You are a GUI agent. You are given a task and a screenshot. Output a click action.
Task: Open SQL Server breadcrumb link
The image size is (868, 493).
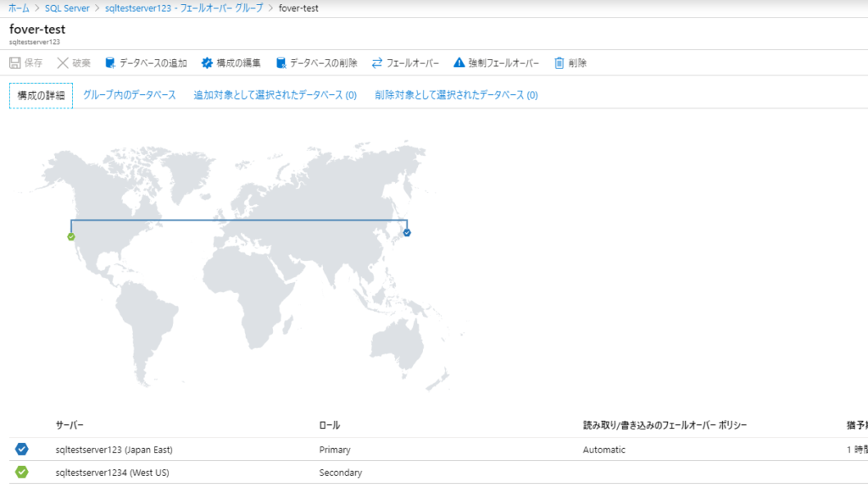(x=67, y=8)
